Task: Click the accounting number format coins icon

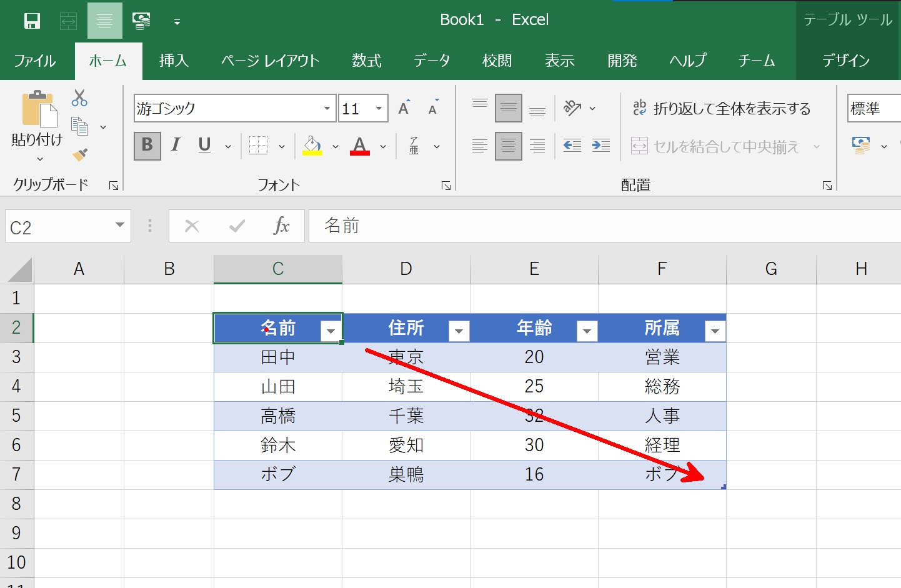Action: tap(862, 146)
